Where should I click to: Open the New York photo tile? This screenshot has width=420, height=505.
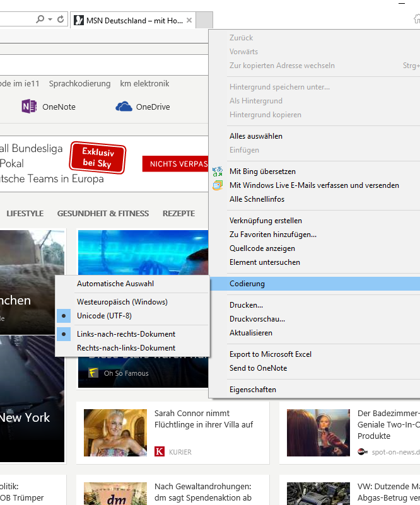point(32,398)
